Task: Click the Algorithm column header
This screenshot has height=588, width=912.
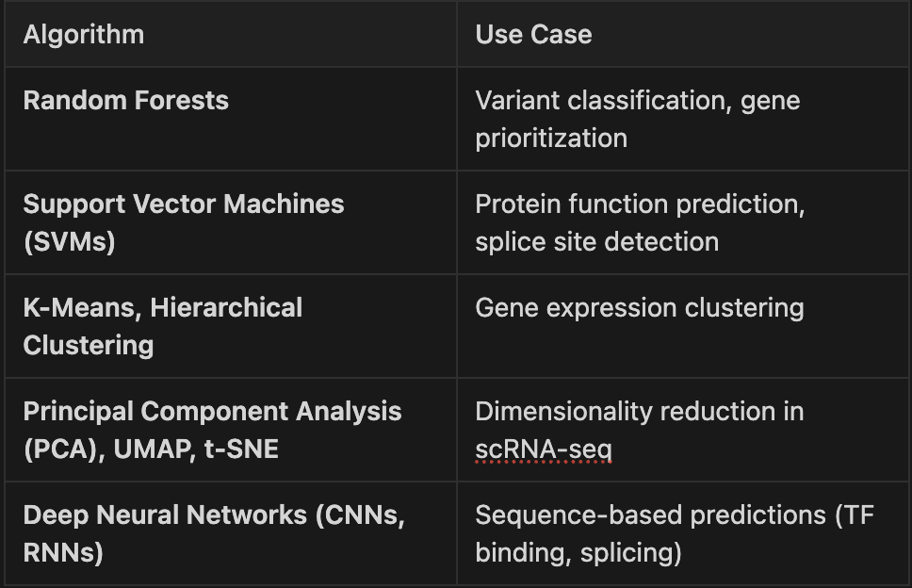Action: (84, 35)
